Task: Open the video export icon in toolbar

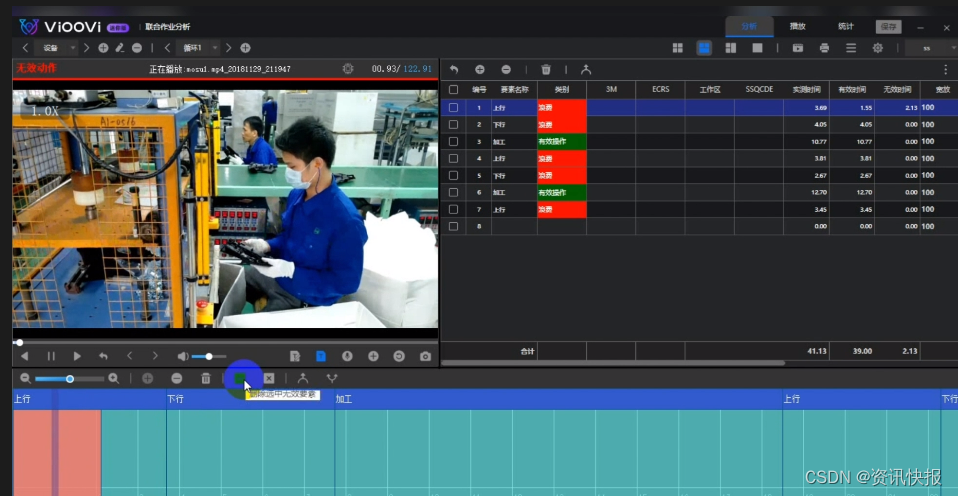Action: [798, 48]
